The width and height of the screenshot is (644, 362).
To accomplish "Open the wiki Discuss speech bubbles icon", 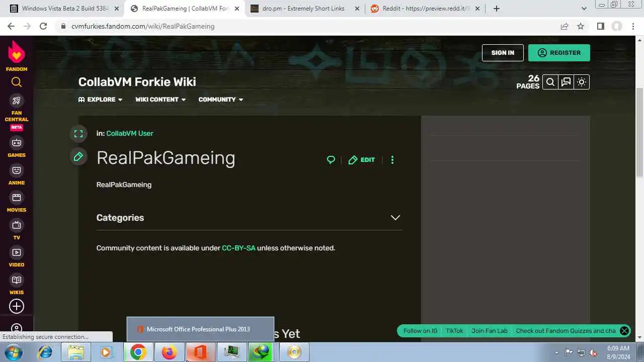I will 566,82.
